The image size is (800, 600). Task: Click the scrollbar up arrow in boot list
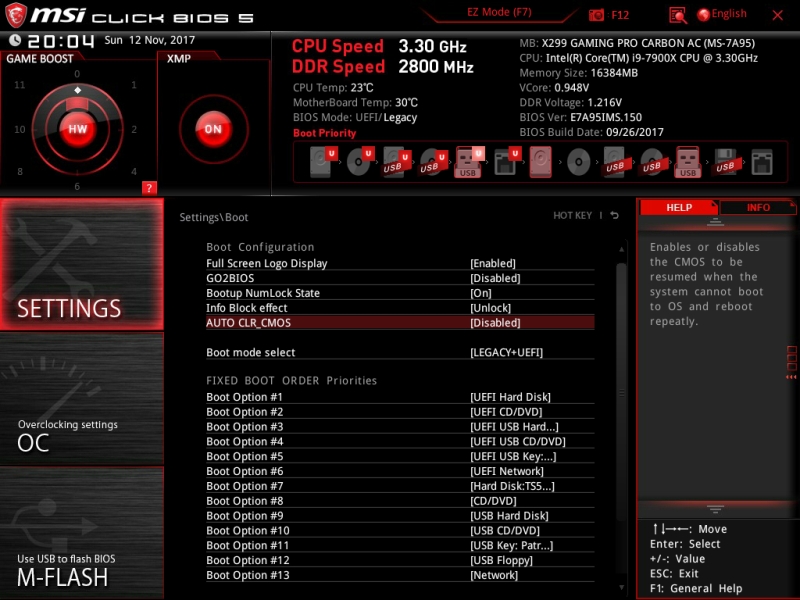[x=621, y=249]
